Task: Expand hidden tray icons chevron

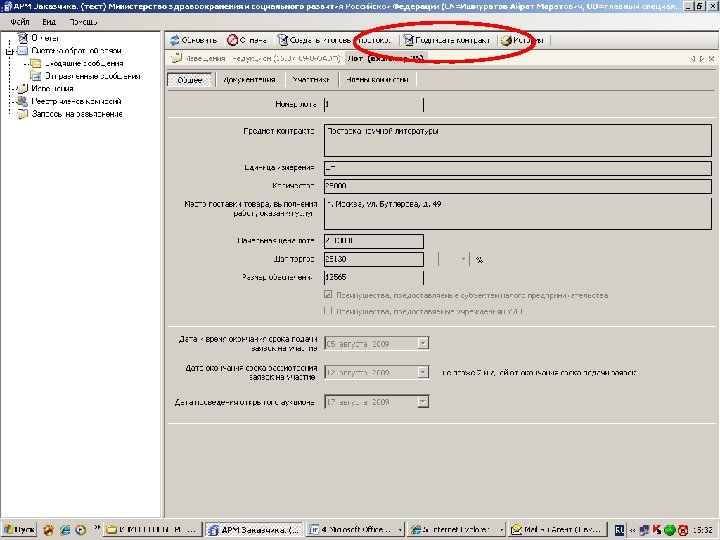Action: tap(633, 530)
